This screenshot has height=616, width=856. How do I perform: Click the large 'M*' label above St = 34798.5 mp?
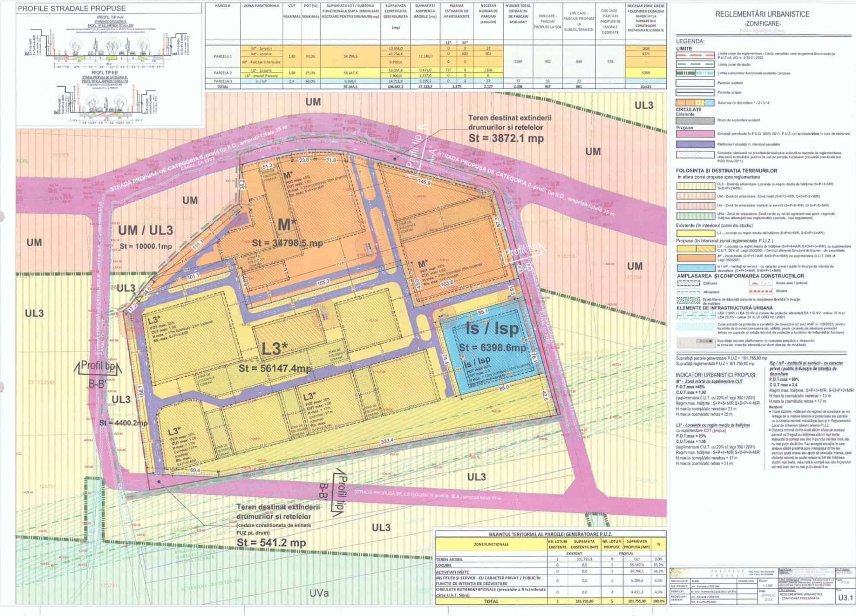287,225
